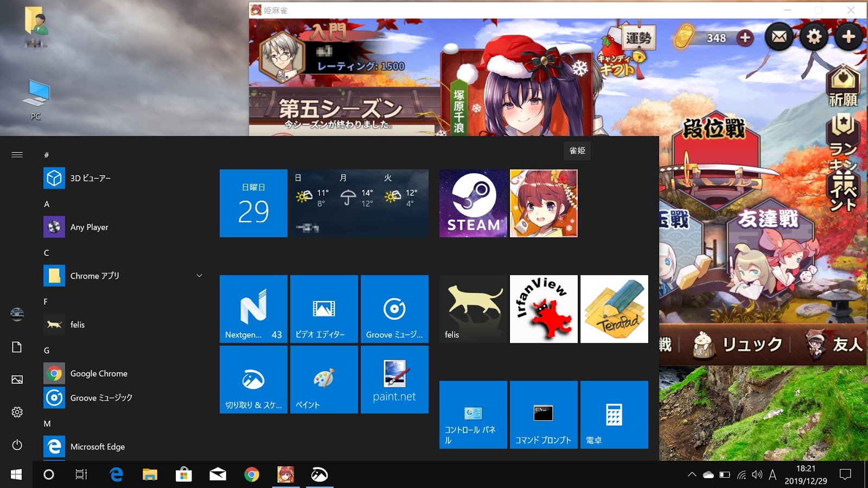The width and height of the screenshot is (868, 488).
Task: Open the user account icon in Start sidebar
Action: (x=17, y=313)
